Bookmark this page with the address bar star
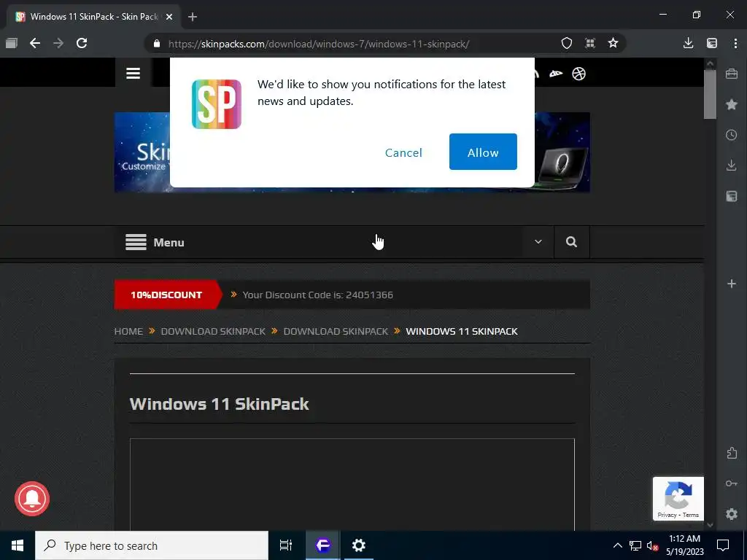Viewport: 747px width, 560px height. point(613,43)
